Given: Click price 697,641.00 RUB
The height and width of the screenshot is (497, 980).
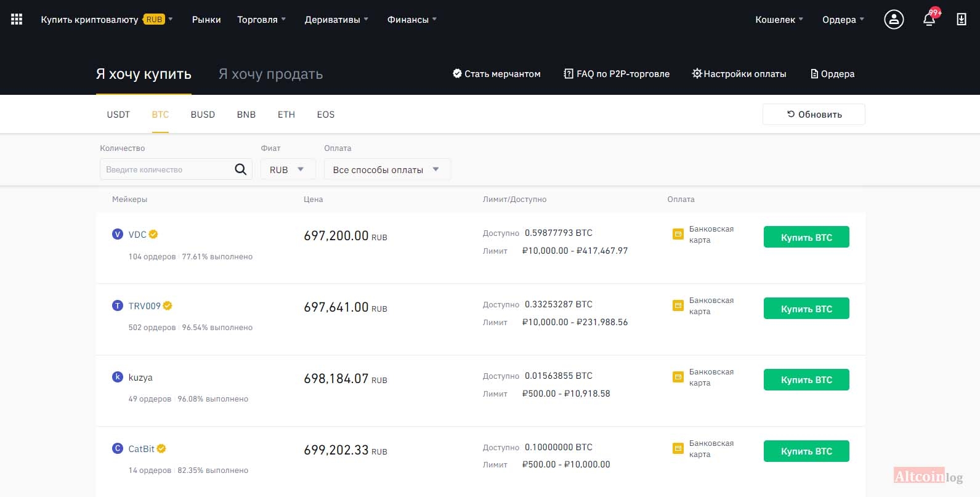Looking at the screenshot, I should [346, 307].
